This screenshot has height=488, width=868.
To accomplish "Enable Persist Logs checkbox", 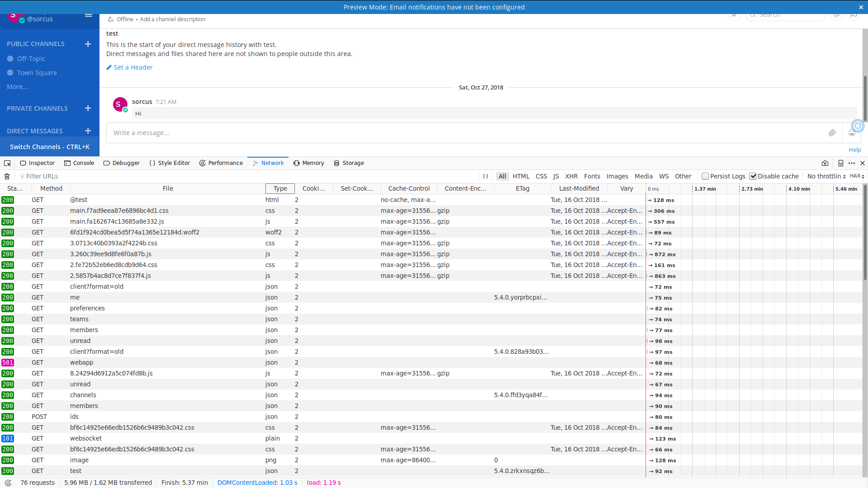I will 705,176.
